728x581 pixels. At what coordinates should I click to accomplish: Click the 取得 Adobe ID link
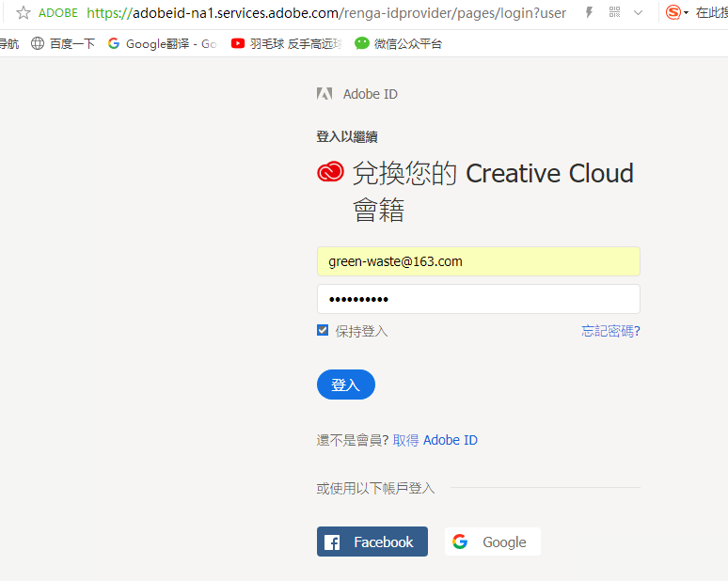click(x=435, y=440)
